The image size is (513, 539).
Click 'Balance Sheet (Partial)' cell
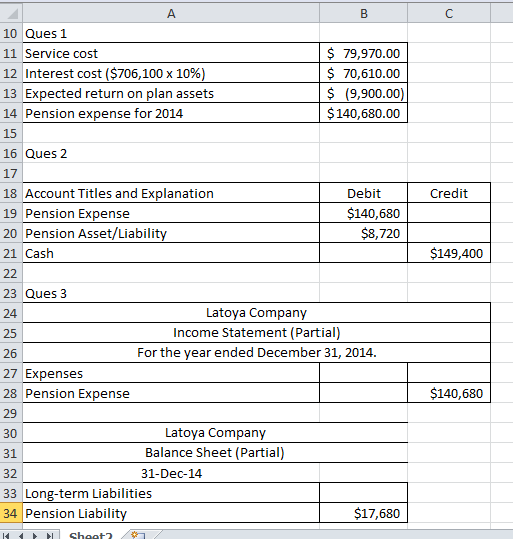[x=215, y=453]
